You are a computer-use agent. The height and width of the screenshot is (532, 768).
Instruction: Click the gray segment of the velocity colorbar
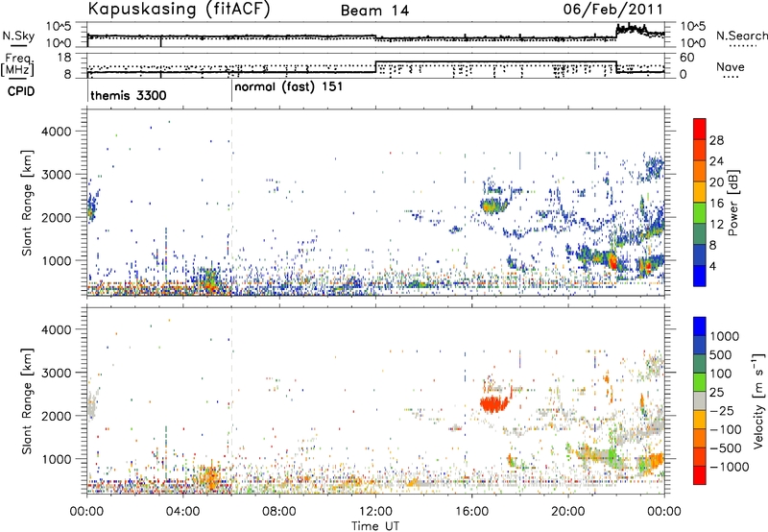pyautogui.click(x=700, y=401)
